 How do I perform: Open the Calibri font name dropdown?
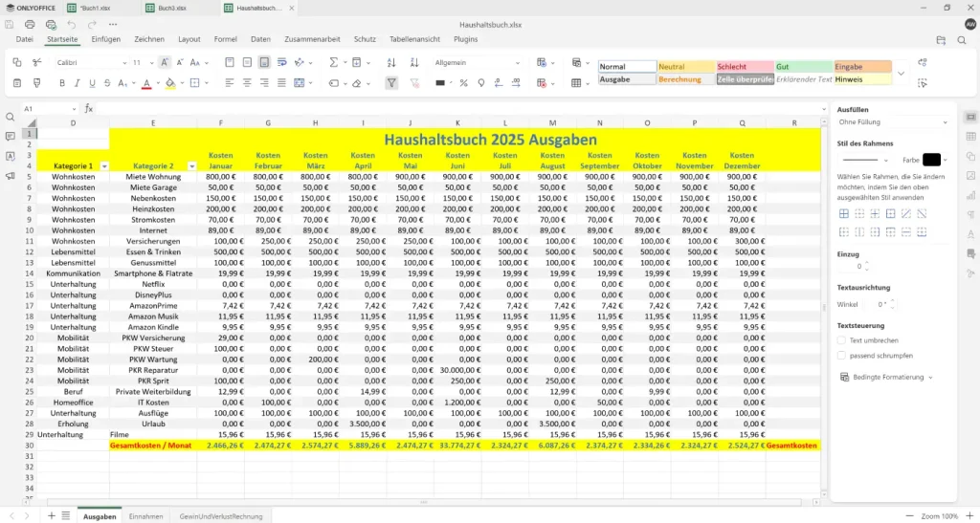(x=124, y=63)
